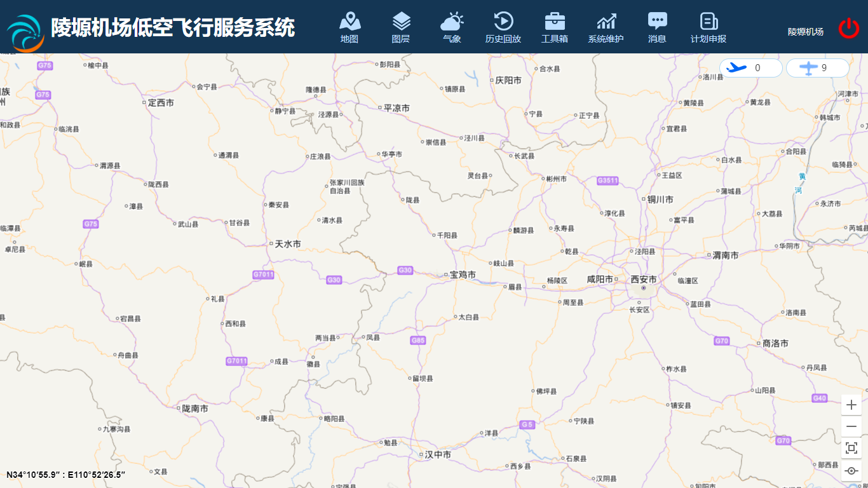868x488 pixels.
Task: Click the coordinates readout at bottom left
Action: click(x=66, y=475)
